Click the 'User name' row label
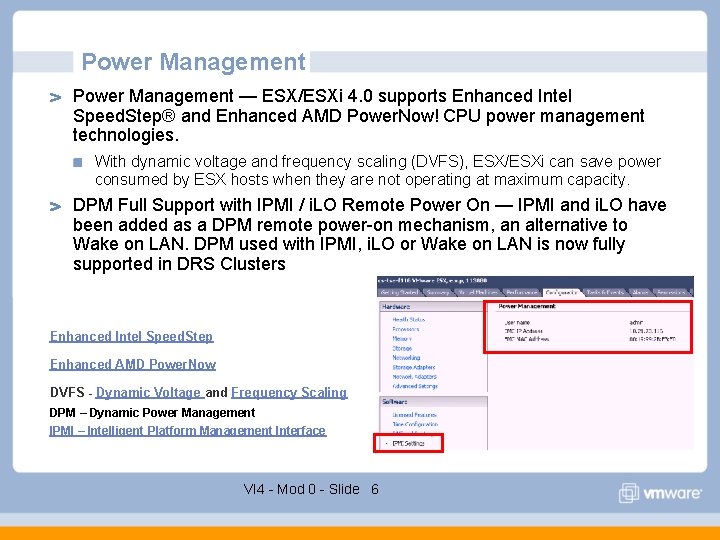This screenshot has height=540, width=720. tap(517, 323)
